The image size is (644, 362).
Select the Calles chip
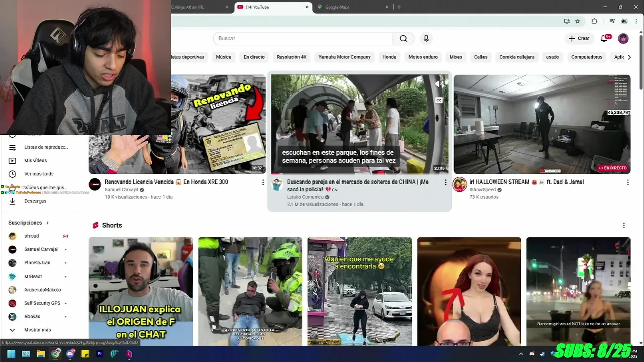click(481, 57)
